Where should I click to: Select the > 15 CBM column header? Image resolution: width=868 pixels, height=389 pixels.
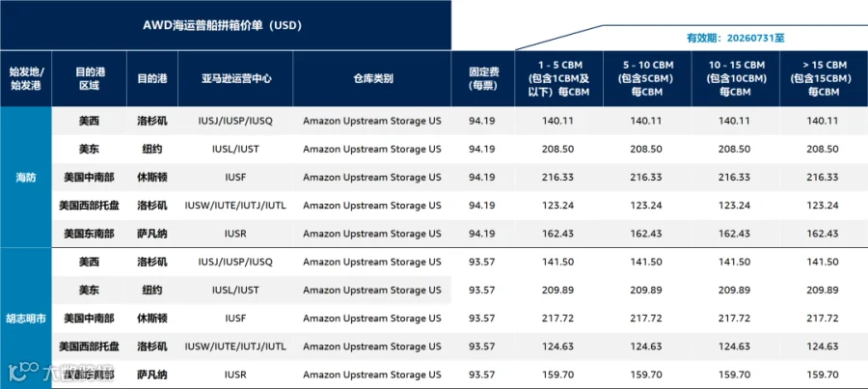click(824, 79)
